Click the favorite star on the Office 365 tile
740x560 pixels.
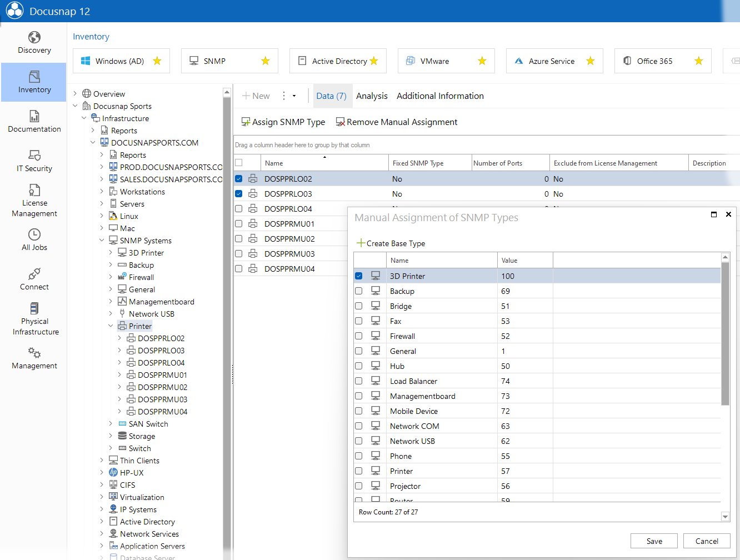699,61
